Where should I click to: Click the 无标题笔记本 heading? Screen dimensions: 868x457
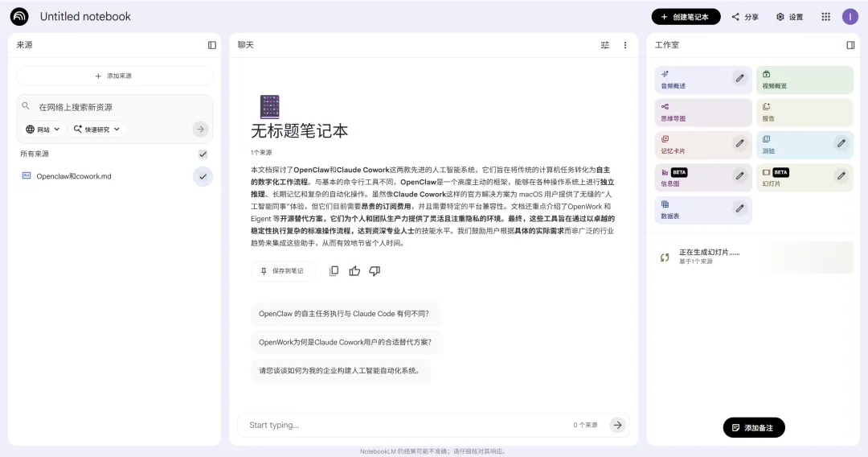[x=300, y=131]
